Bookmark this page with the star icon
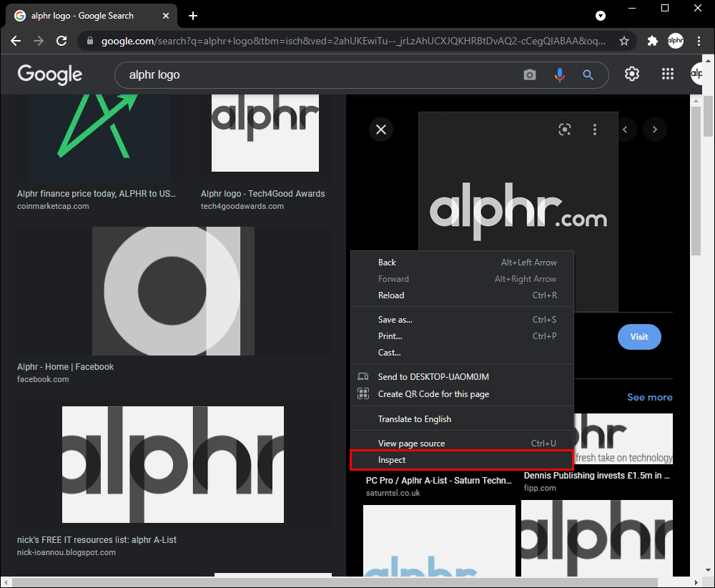715x588 pixels. click(623, 41)
